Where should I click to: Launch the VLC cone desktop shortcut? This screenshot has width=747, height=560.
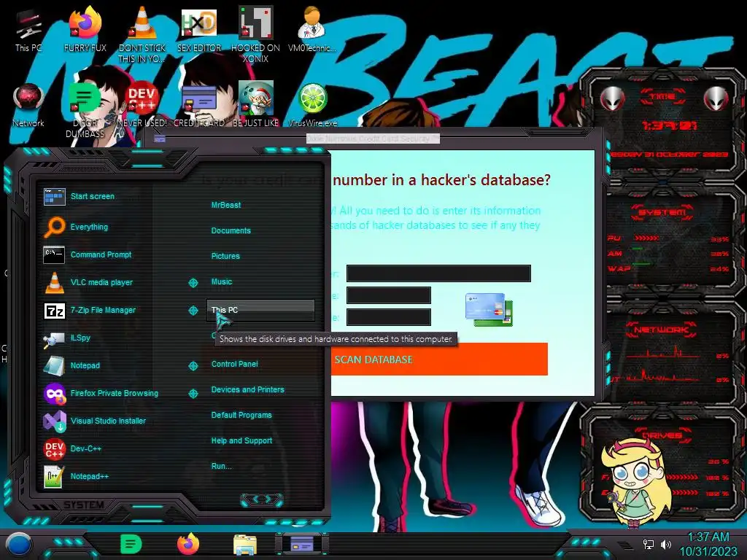click(x=142, y=34)
